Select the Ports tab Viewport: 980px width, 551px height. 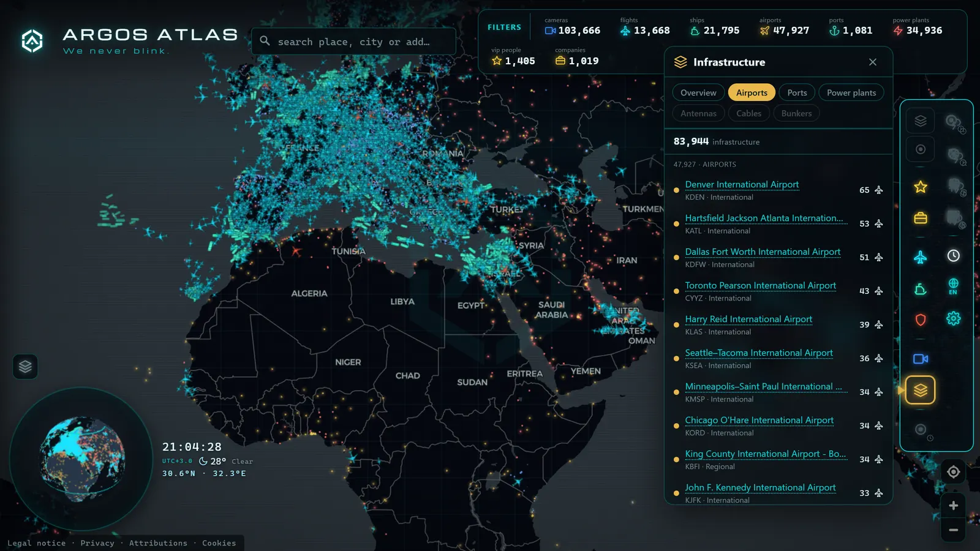coord(797,92)
